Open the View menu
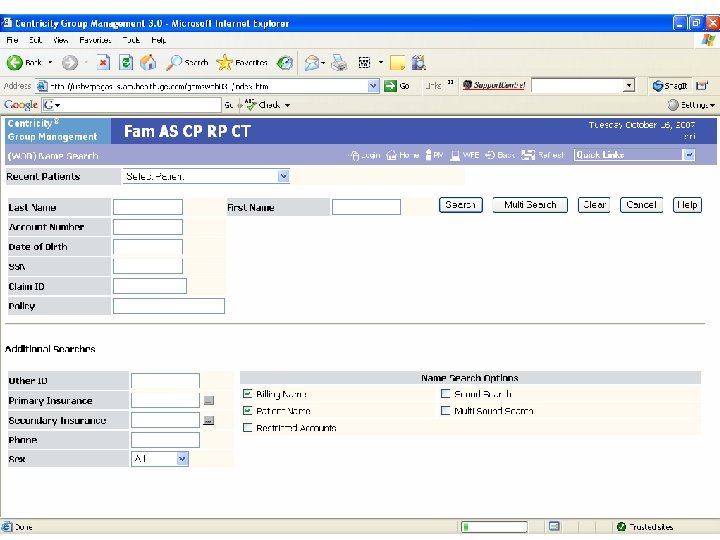 click(x=60, y=40)
